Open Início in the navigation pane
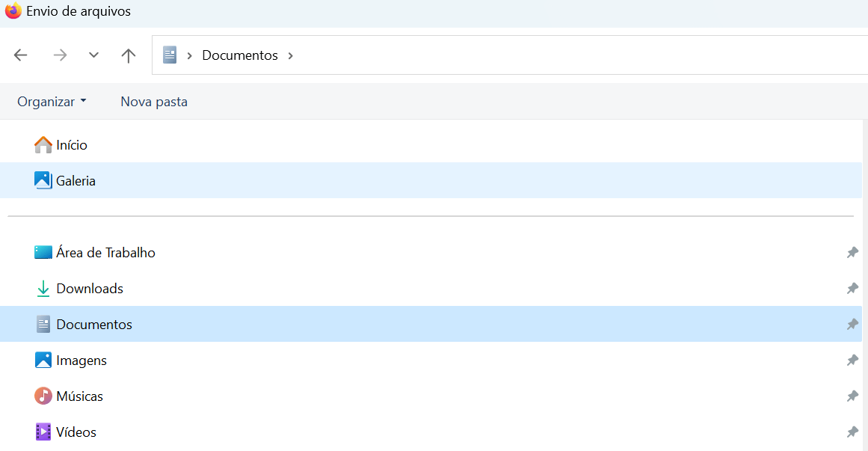This screenshot has width=868, height=451. pos(431,144)
